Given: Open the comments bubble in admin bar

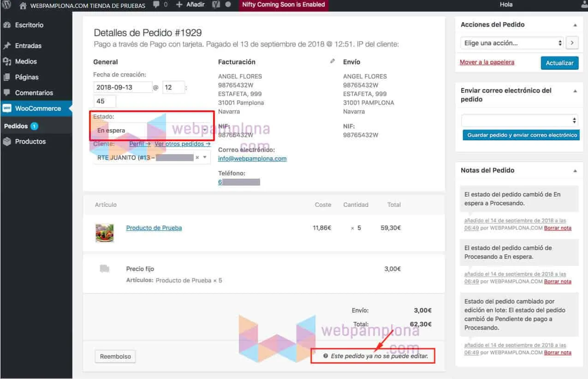Looking at the screenshot, I should (156, 5).
